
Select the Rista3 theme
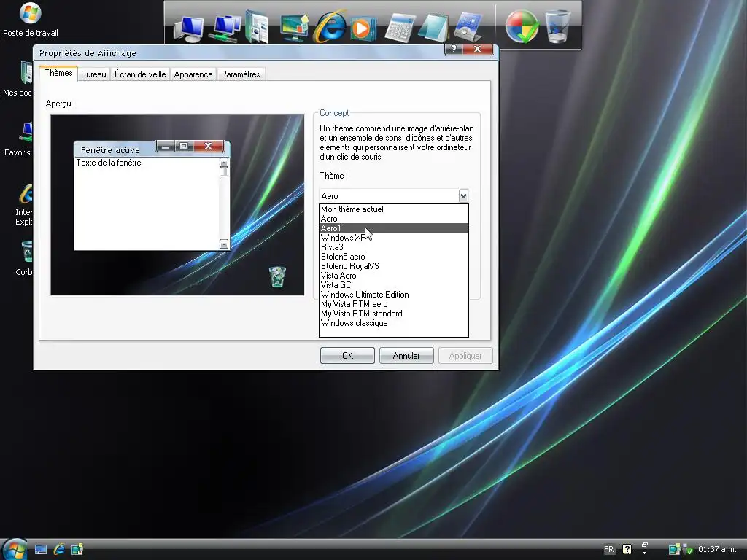pyautogui.click(x=393, y=247)
